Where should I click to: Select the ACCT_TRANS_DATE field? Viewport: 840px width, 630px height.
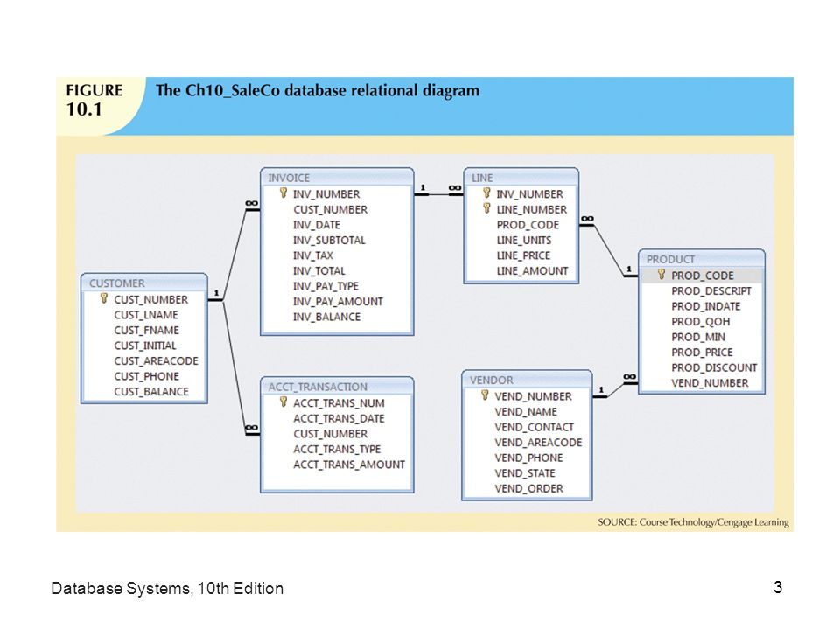pos(339,418)
